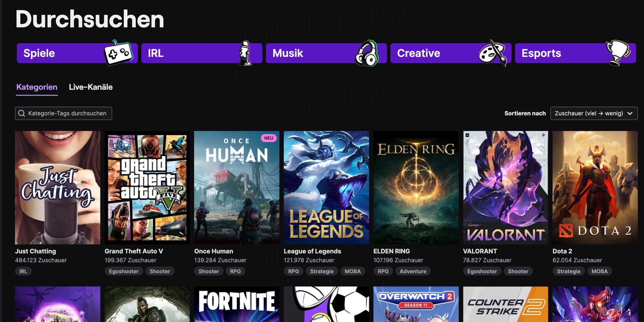Open the VALORANT cover art

(506, 188)
